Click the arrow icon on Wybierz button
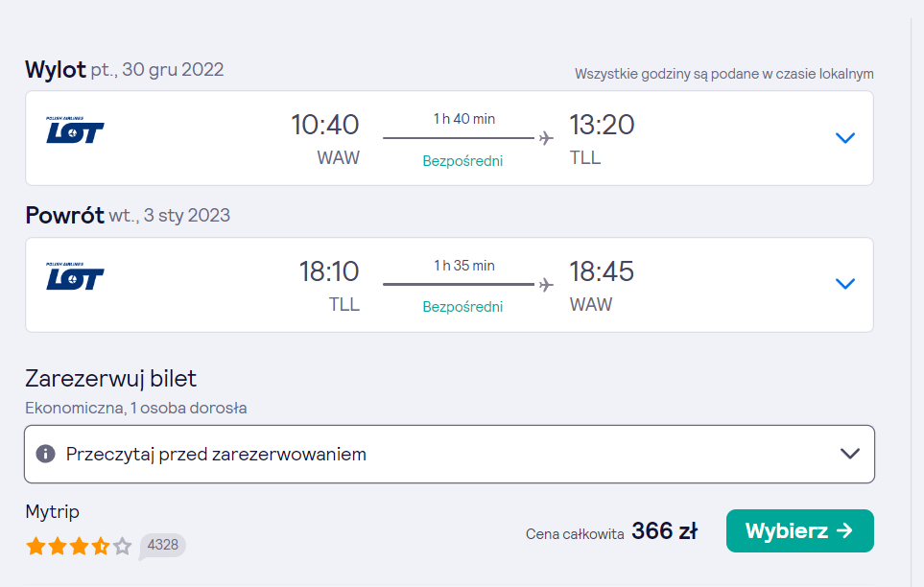Screen dimensions: 924x587 pos(845,530)
